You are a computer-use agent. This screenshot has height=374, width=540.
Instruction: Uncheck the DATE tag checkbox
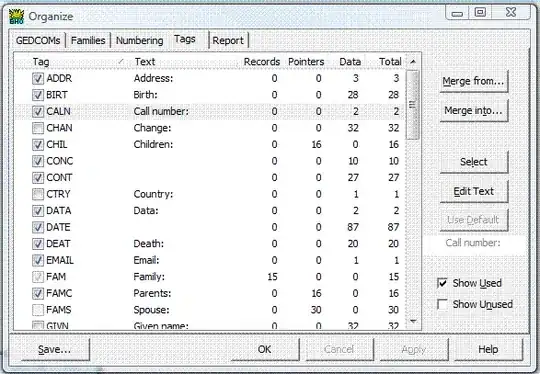38,227
